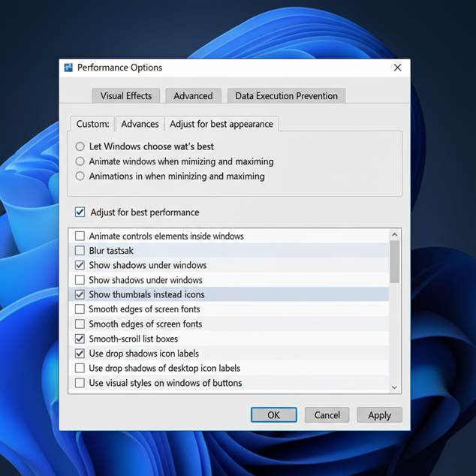Close the Performance Options dialog
476x476 pixels.
tap(397, 68)
